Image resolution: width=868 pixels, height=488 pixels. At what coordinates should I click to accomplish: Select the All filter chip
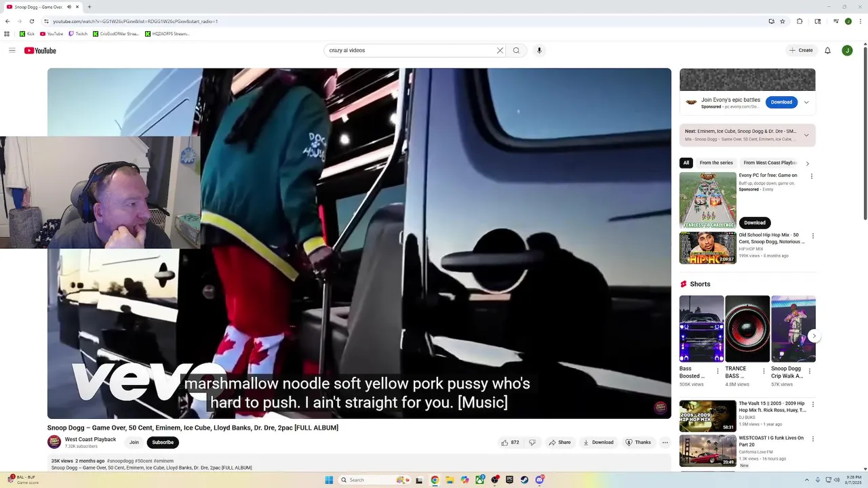click(686, 163)
